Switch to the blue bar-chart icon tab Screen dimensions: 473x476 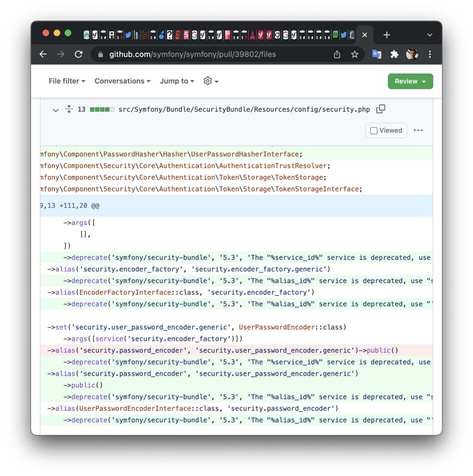click(136, 35)
